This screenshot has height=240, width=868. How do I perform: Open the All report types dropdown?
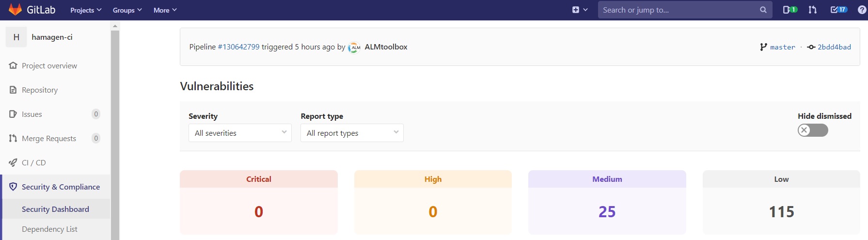coord(352,133)
